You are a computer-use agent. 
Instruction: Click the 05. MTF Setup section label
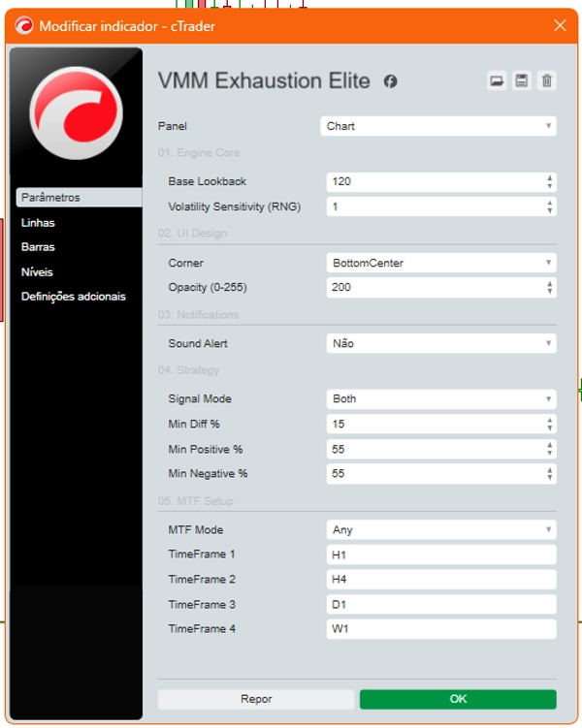click(x=196, y=501)
